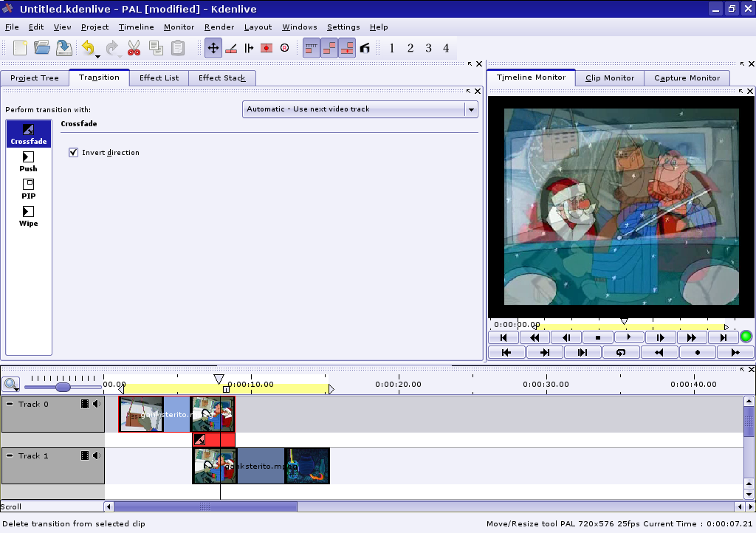Switch to the Effect List tab
The image size is (756, 533).
pos(159,78)
